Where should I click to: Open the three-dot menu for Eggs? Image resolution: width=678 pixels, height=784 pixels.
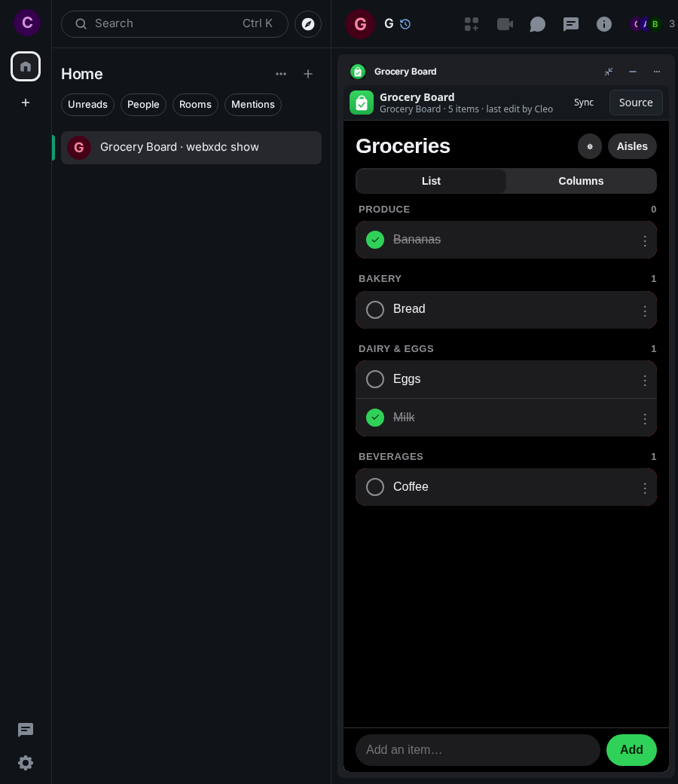pyautogui.click(x=645, y=381)
